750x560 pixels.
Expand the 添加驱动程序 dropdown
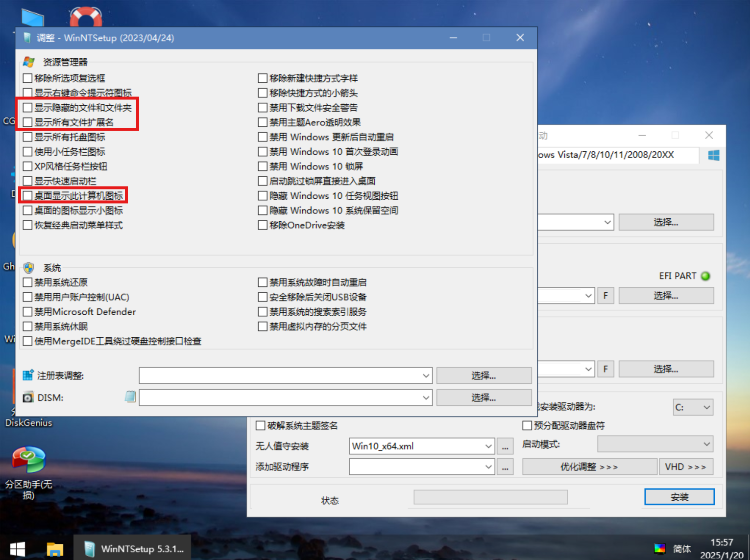point(488,467)
